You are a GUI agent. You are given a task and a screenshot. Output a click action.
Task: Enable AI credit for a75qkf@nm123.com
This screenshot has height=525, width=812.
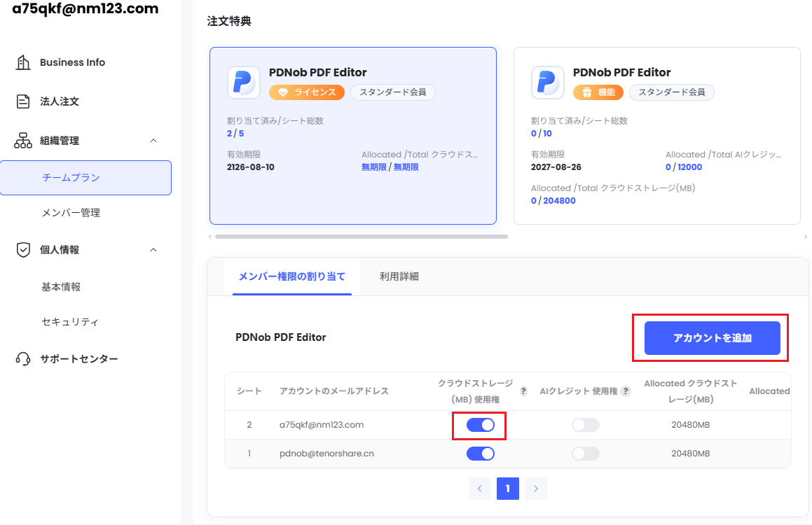[586, 425]
